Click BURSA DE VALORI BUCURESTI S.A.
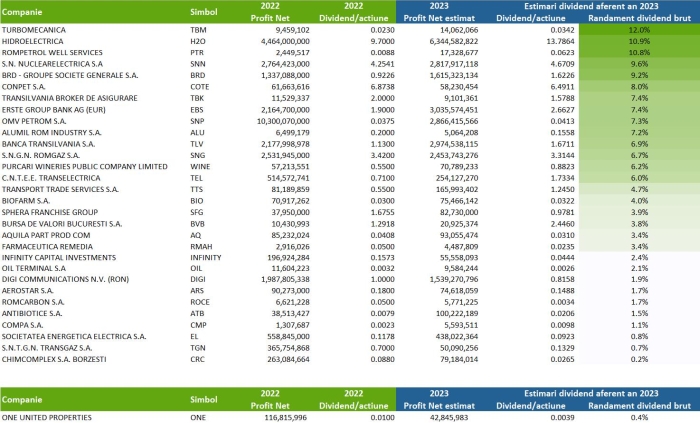 pyautogui.click(x=62, y=224)
